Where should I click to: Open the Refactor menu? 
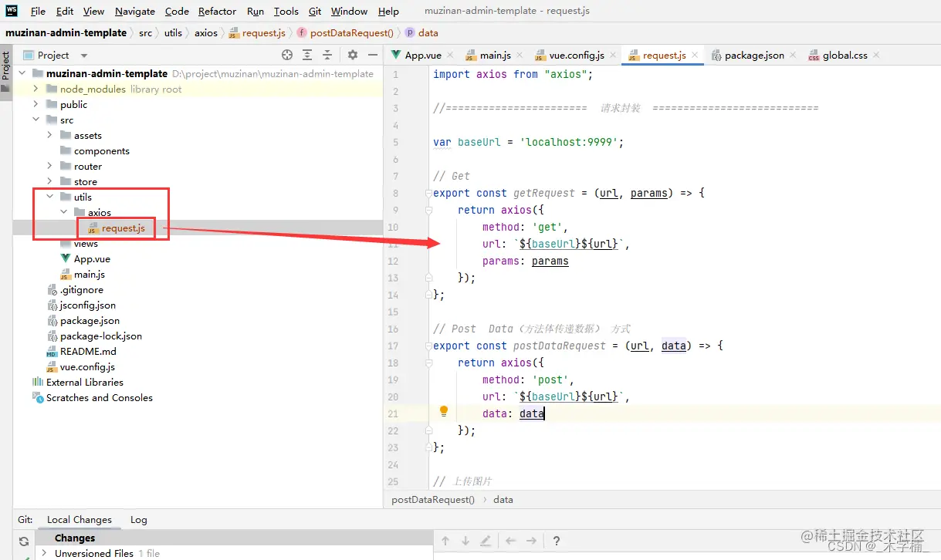pyautogui.click(x=217, y=11)
